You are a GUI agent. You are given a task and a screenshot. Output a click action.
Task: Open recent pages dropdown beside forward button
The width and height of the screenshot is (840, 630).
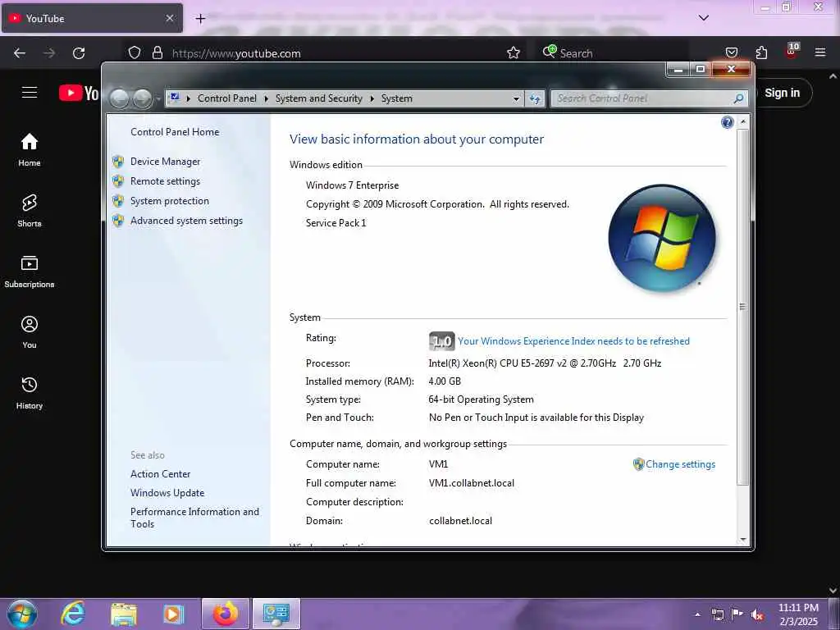tap(158, 99)
